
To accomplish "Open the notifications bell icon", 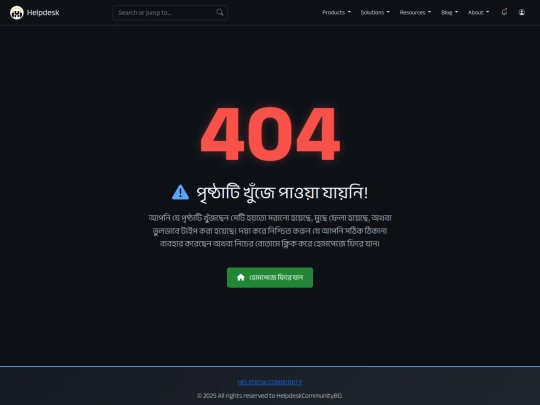I will (504, 12).
